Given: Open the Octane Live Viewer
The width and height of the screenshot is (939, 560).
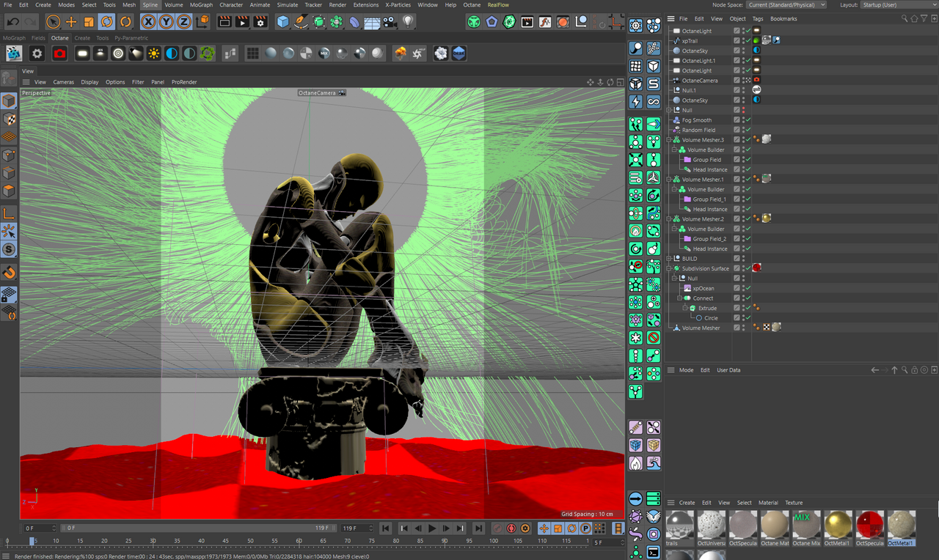Looking at the screenshot, I should 13,53.
